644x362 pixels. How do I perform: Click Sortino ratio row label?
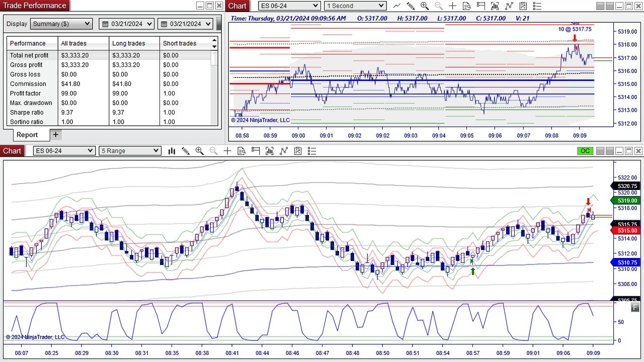pyautogui.click(x=27, y=122)
